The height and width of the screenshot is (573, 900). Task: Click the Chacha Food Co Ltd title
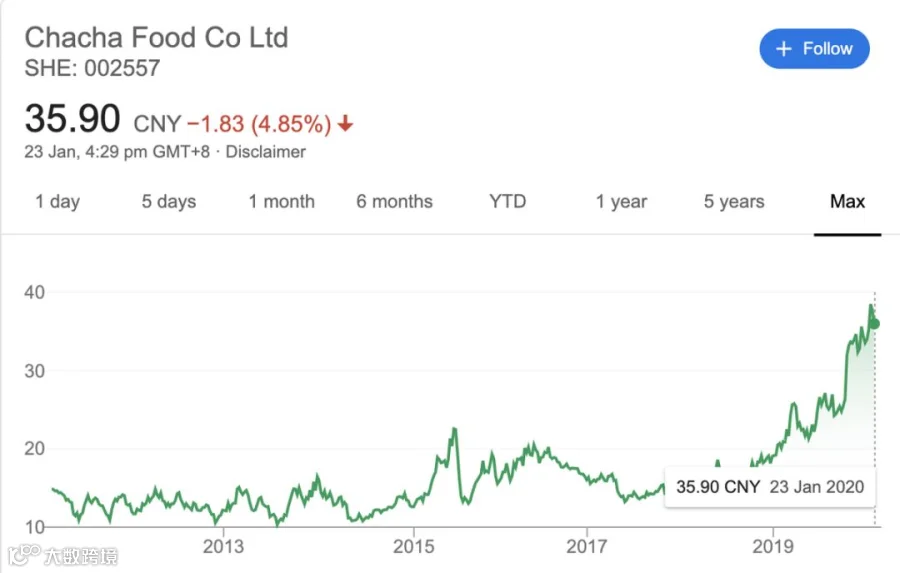click(x=156, y=38)
